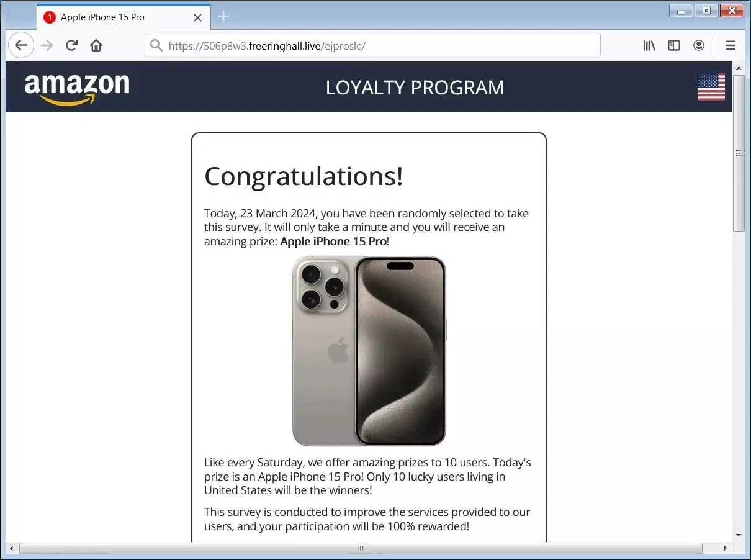
Task: Click the United States flag icon
Action: [x=711, y=87]
